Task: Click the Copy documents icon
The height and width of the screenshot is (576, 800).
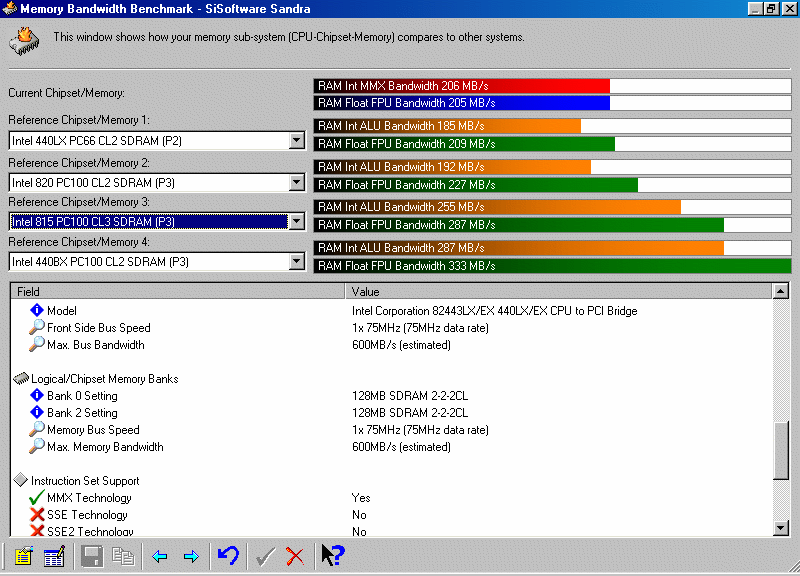Action: point(123,556)
